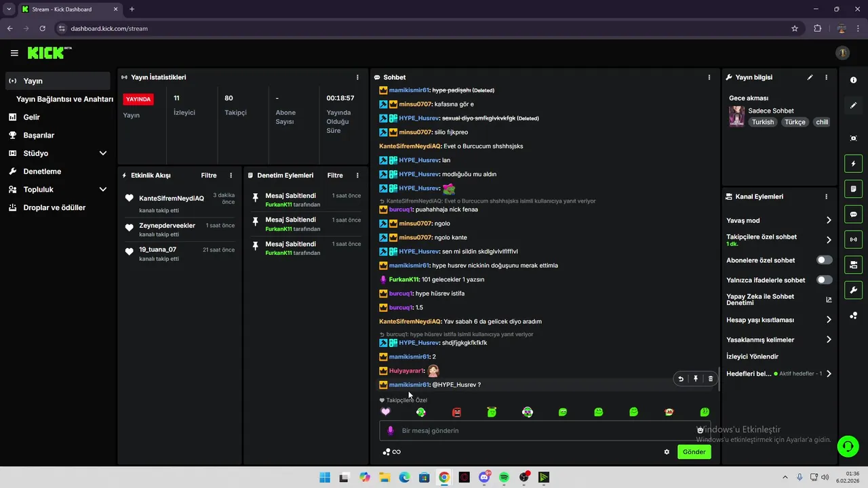Click the Sadece Sohbet category thumbnail
The width and height of the screenshot is (868, 488).
[736, 117]
